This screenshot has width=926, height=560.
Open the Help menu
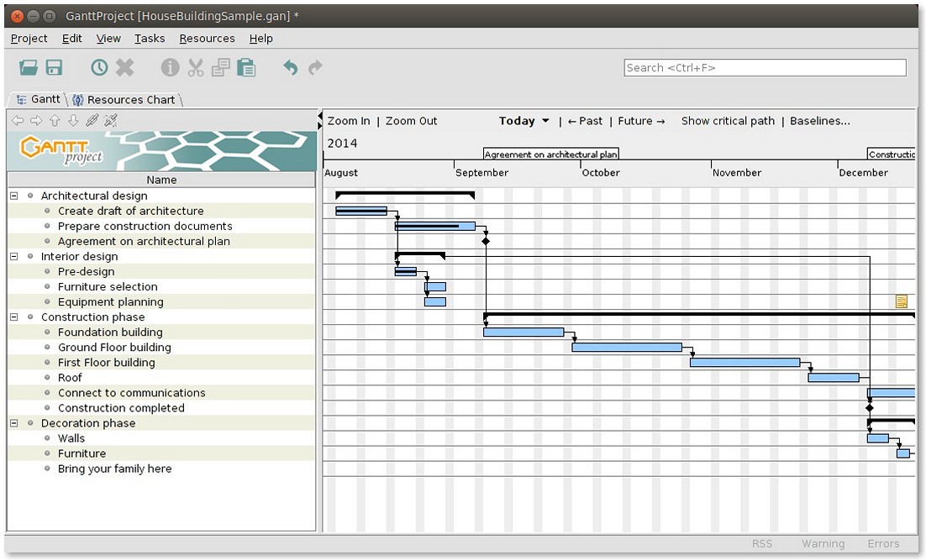261,39
